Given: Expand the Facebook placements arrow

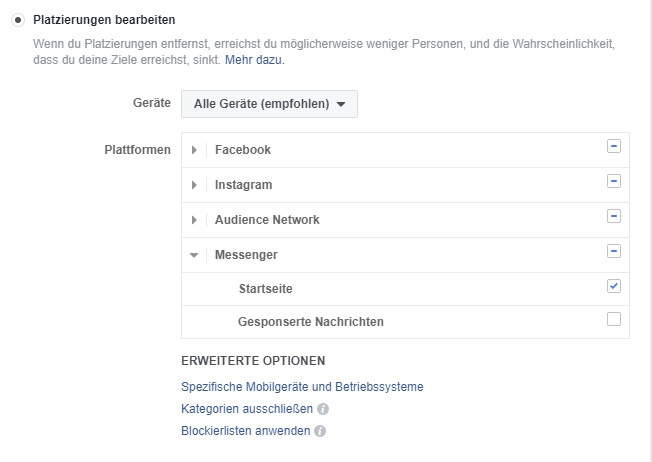Looking at the screenshot, I should pos(194,150).
